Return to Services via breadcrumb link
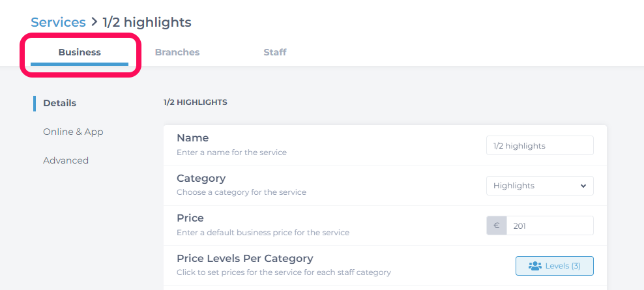644x290 pixels. tap(58, 22)
